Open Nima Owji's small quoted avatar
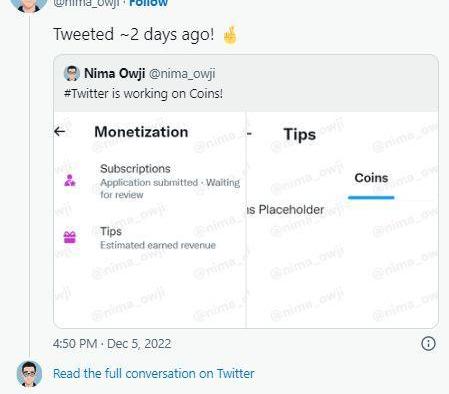Screen dimensions: 449x394 click(x=72, y=73)
